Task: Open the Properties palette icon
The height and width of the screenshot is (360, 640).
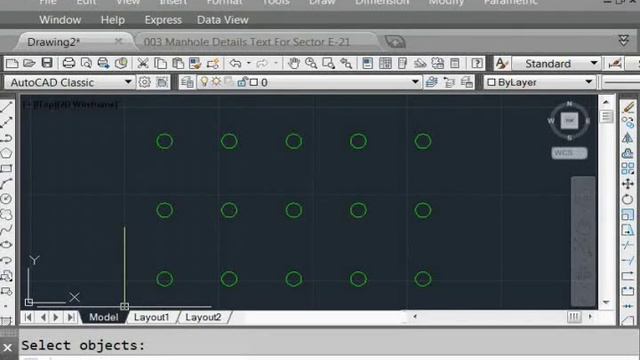Action: pos(367,63)
